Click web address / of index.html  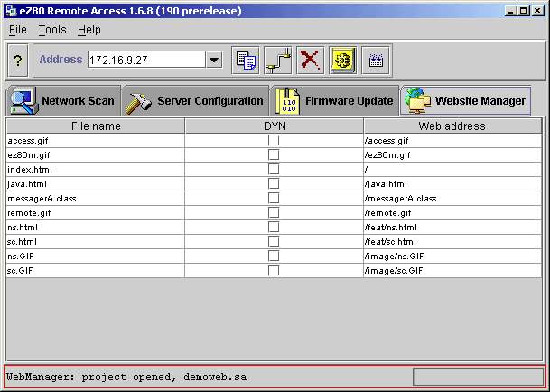click(366, 170)
